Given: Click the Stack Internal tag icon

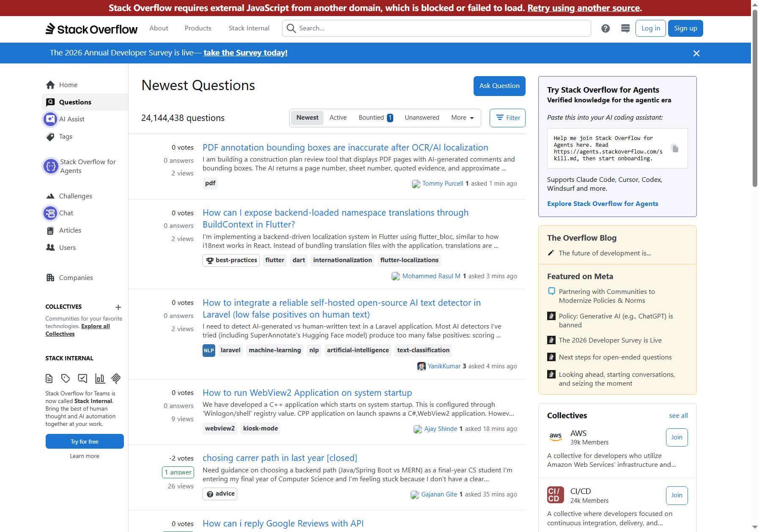Looking at the screenshot, I should pyautogui.click(x=66, y=378).
